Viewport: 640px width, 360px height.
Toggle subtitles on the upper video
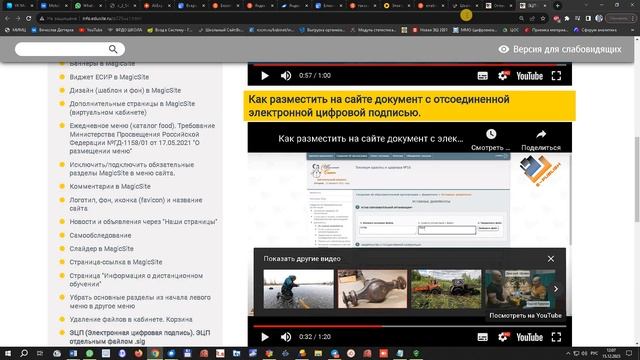point(482,76)
